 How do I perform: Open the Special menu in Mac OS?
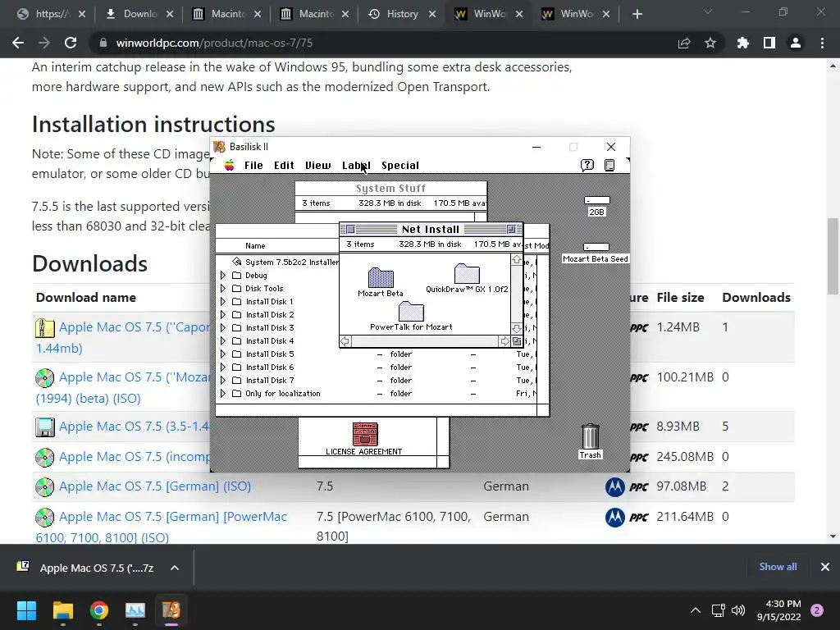[x=400, y=166]
